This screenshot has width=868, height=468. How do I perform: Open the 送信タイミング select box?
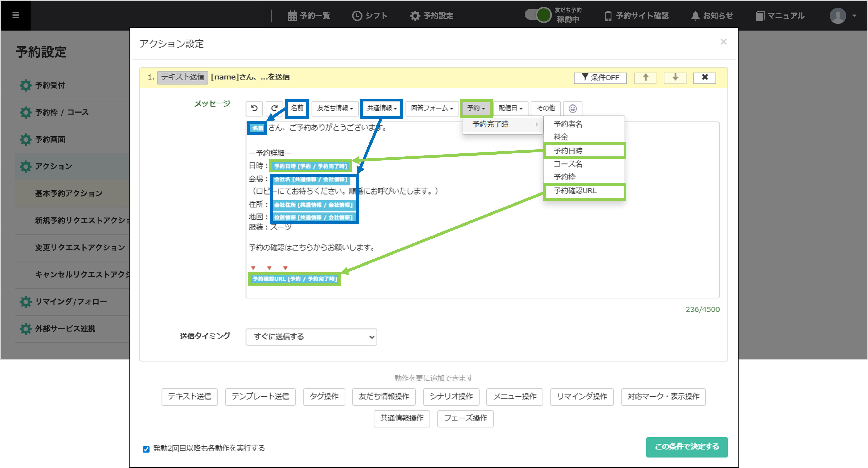[311, 337]
